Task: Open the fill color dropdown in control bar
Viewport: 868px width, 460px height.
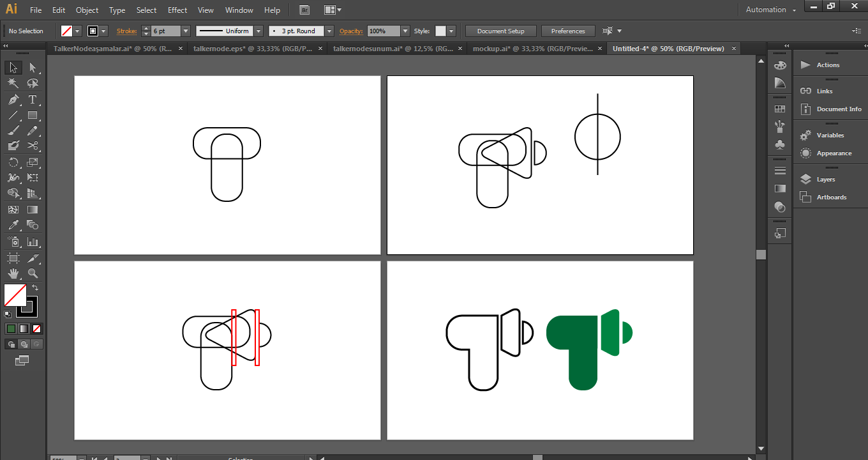Action: 78,31
